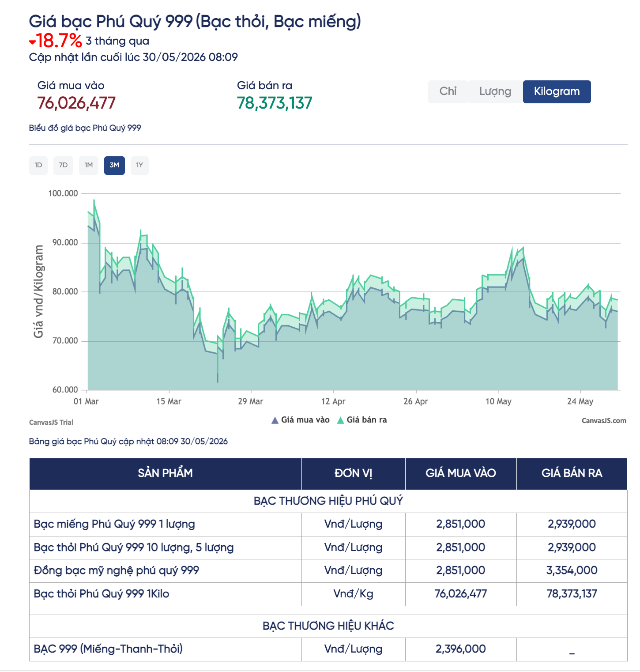Switch price unit to Lượng
This screenshot has height=672, width=640.
[x=495, y=91]
